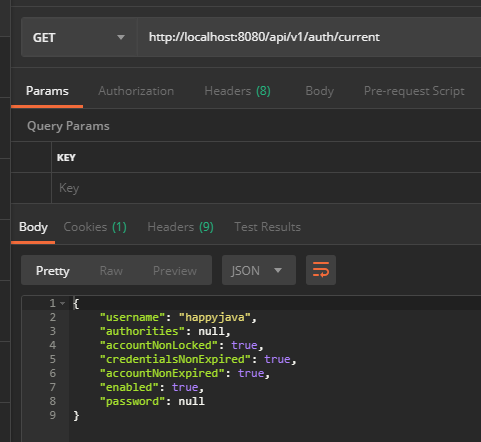Click the "accountNonExpired" key
The image size is (481, 442).
(162, 373)
